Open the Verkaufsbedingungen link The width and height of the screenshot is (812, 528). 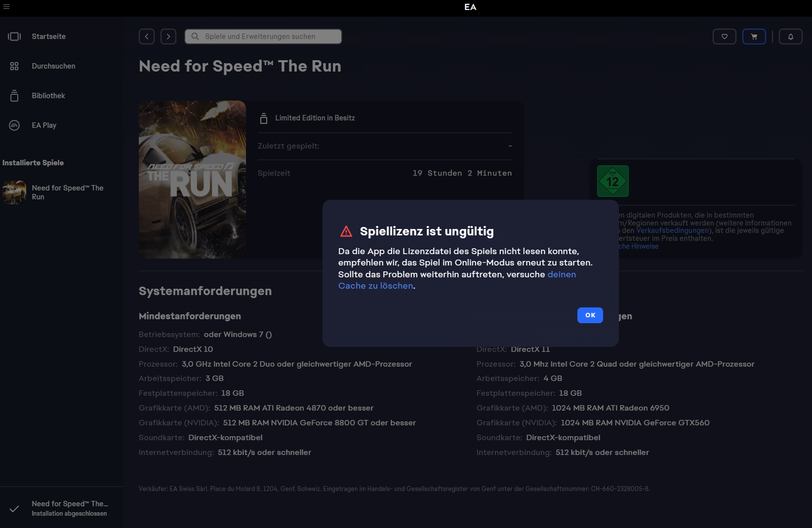[672, 230]
